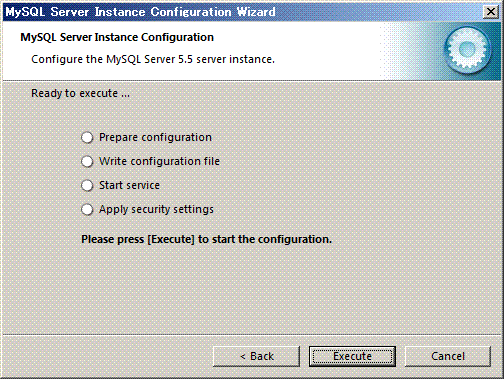The width and height of the screenshot is (504, 379).
Task: Click "Configure the MySQL Server 5.5" subtitle
Action: 153,59
